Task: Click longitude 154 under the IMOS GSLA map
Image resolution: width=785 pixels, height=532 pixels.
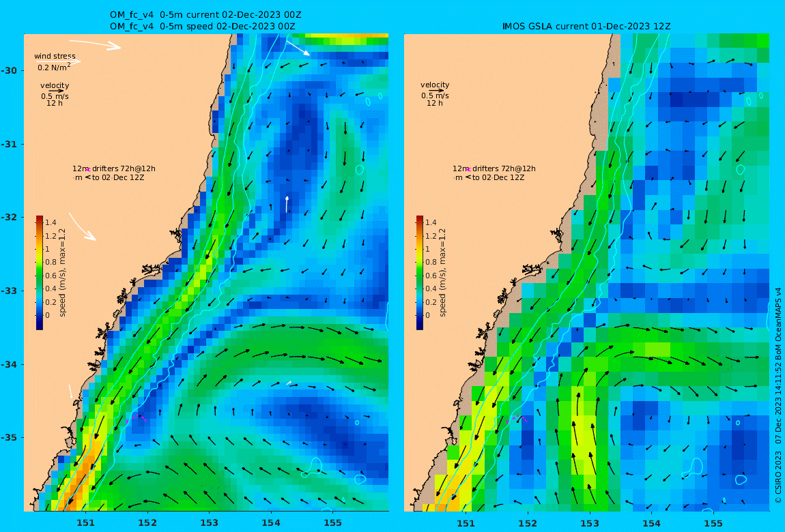Action: click(x=651, y=523)
